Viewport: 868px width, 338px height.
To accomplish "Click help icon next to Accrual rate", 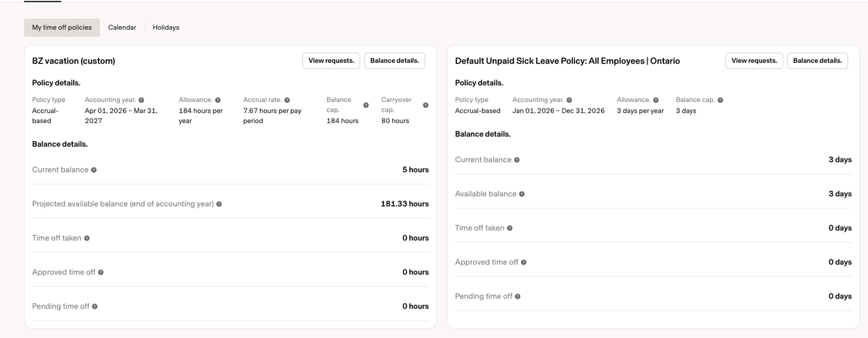I will (287, 100).
